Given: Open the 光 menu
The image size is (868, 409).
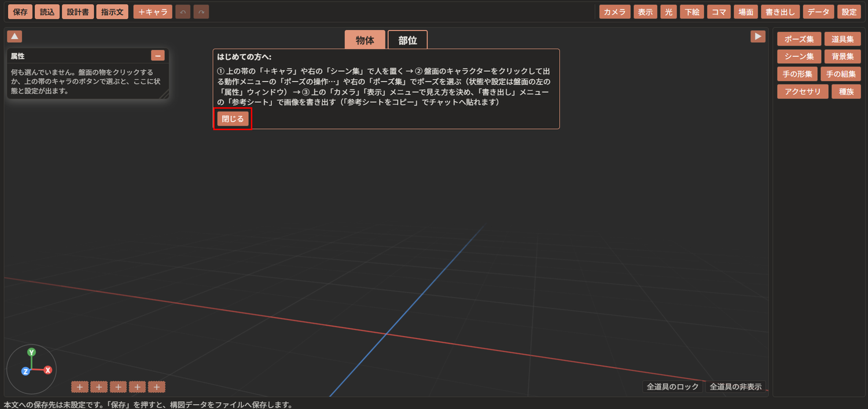Looking at the screenshot, I should (x=669, y=12).
